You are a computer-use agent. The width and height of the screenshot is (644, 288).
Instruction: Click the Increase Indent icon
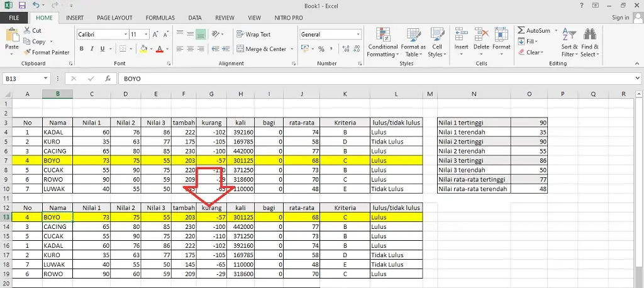pos(226,49)
